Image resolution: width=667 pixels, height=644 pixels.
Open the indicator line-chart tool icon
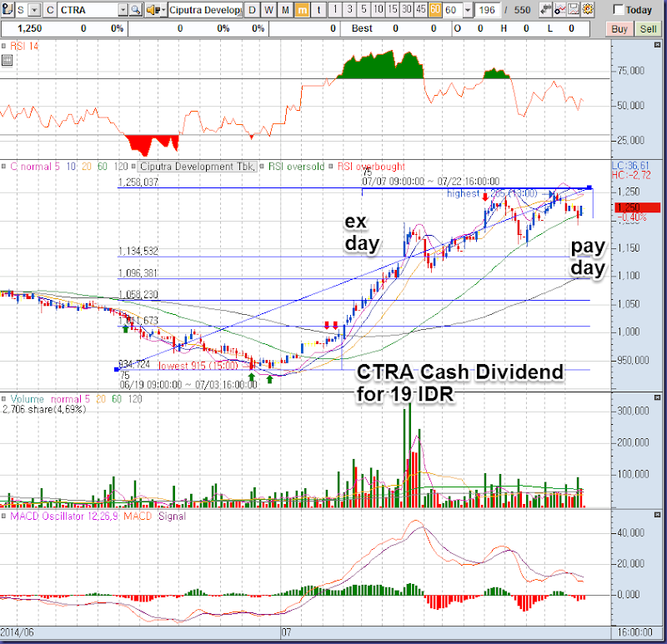tap(559, 9)
